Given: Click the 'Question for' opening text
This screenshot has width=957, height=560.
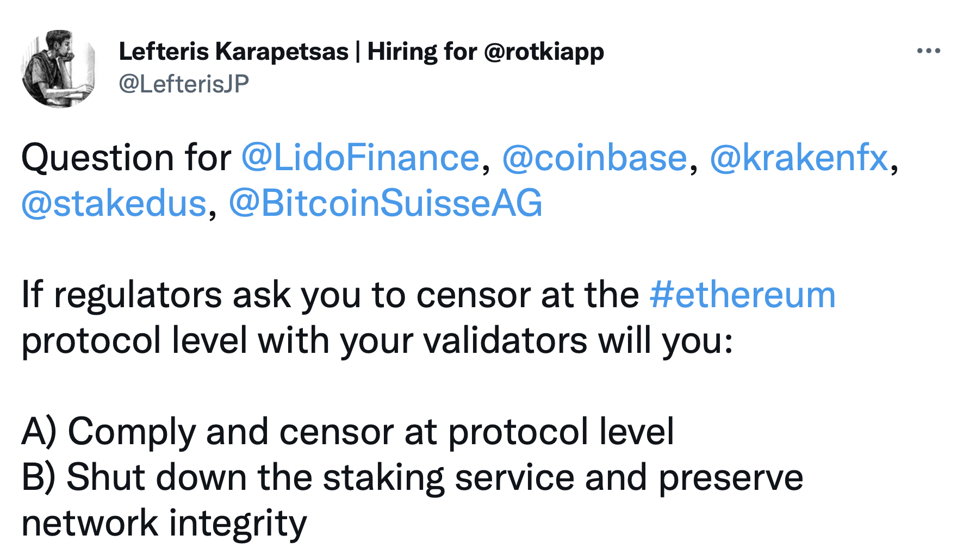Looking at the screenshot, I should 126,158.
